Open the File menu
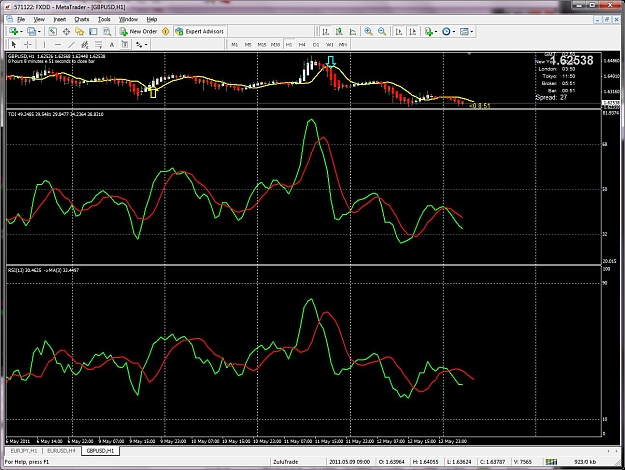Viewport: 625px width, 470px height. tap(21, 19)
